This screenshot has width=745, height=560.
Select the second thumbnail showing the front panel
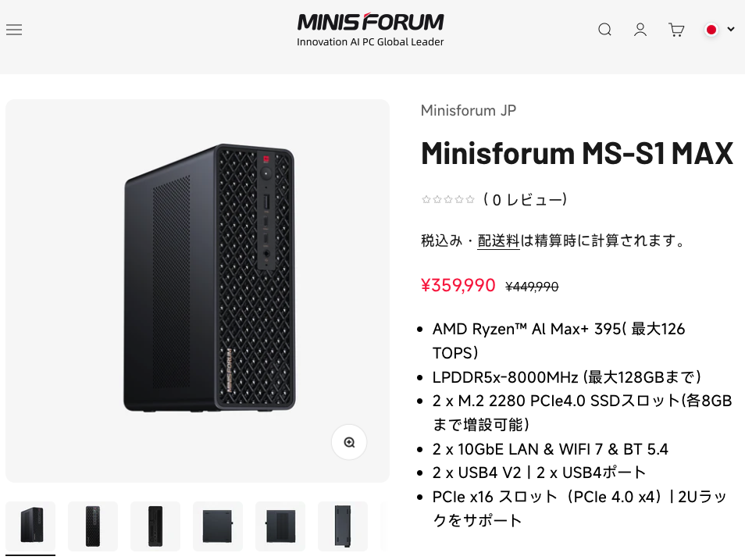93,526
